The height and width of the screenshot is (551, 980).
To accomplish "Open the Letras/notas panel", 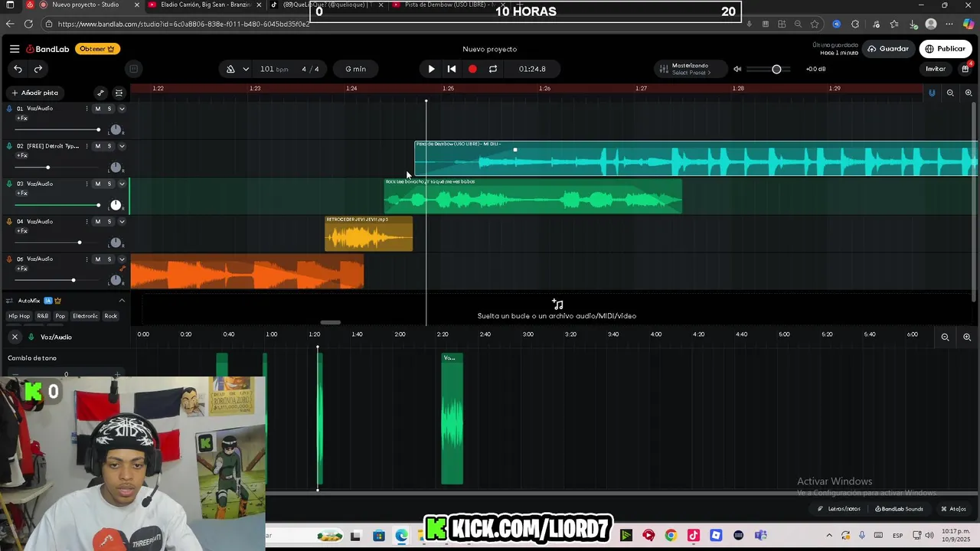I will [x=839, y=509].
